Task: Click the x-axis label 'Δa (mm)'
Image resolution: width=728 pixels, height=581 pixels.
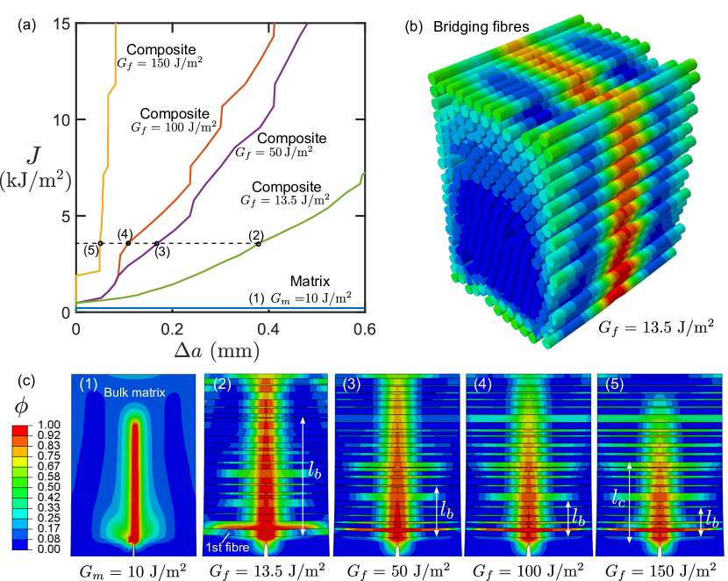Action: pyautogui.click(x=217, y=350)
